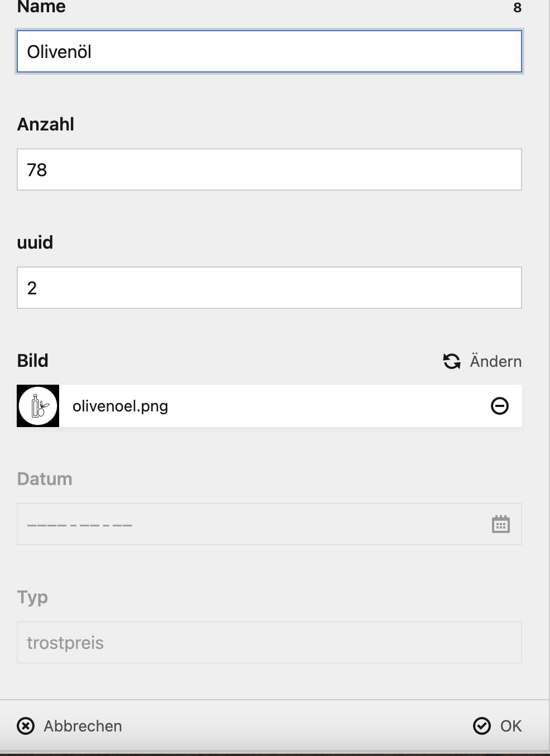Viewport: 550px width, 756px height.
Task: Click the Datum field label
Action: pyautogui.click(x=45, y=479)
